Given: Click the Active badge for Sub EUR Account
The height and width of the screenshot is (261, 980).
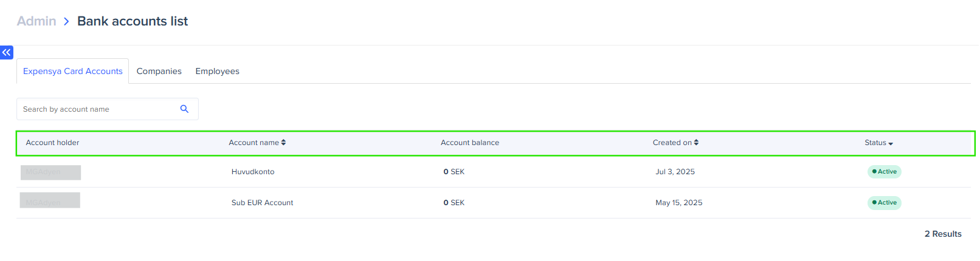Looking at the screenshot, I should (884, 203).
